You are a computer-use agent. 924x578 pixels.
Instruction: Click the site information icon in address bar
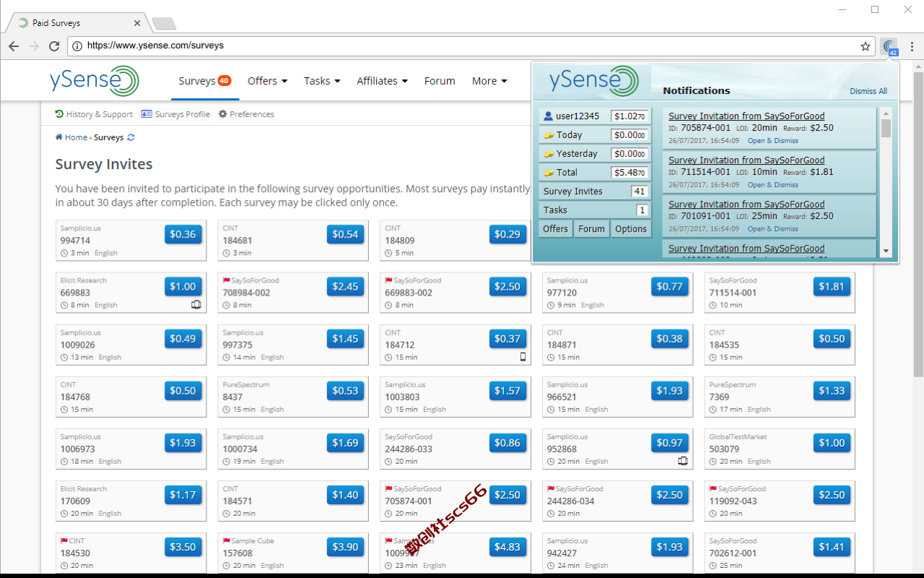(77, 46)
